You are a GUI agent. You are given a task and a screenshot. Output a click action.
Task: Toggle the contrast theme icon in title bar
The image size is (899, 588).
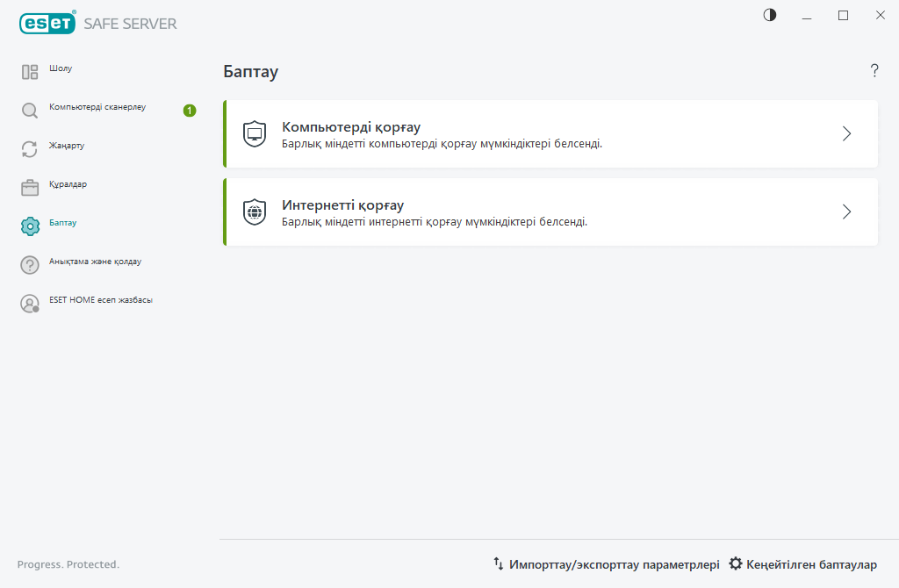770,15
